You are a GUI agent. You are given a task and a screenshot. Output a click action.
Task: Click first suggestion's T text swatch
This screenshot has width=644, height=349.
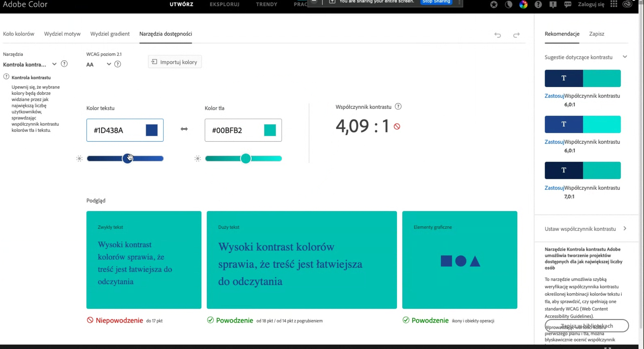tap(564, 78)
